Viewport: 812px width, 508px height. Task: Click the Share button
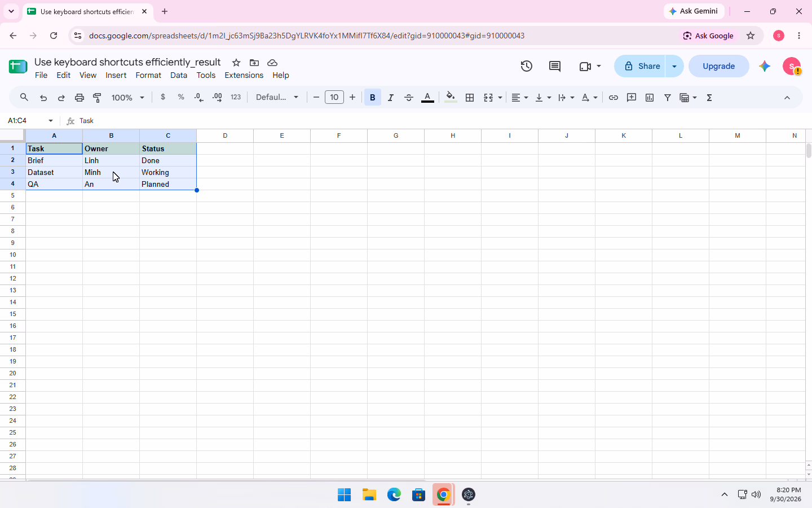(x=640, y=66)
